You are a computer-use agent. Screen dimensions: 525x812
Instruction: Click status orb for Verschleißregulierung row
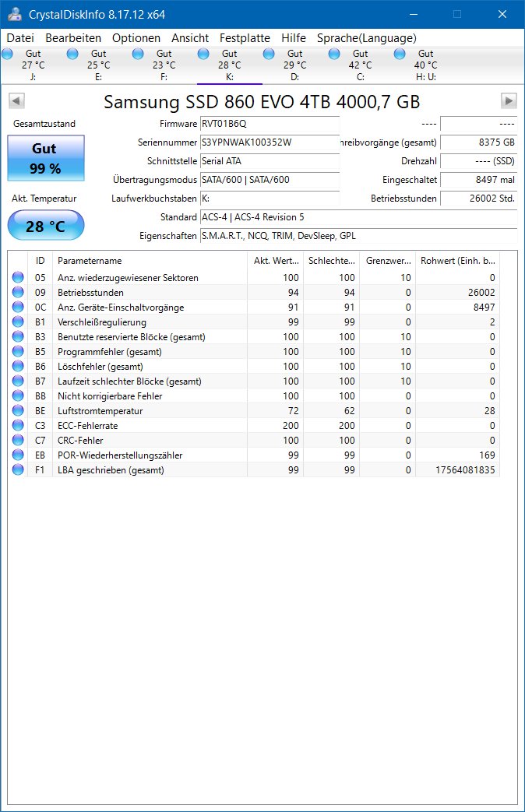click(18, 322)
